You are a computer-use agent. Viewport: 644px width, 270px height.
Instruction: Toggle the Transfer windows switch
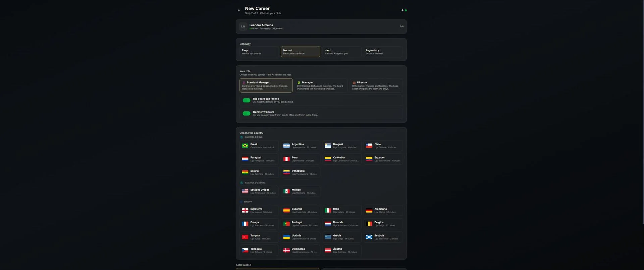[x=247, y=114]
